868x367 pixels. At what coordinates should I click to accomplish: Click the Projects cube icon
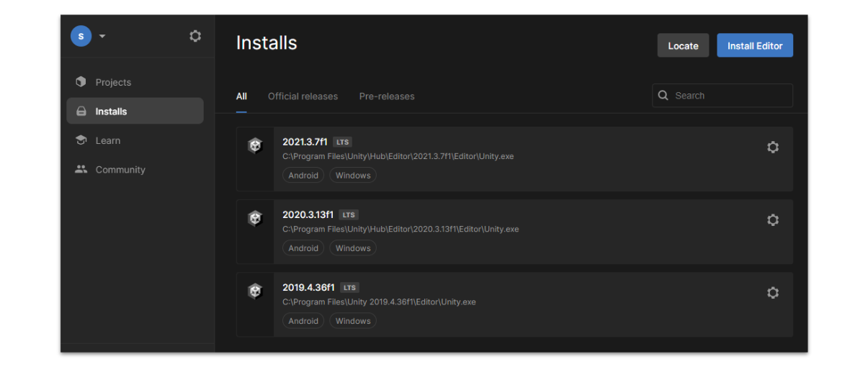(81, 82)
